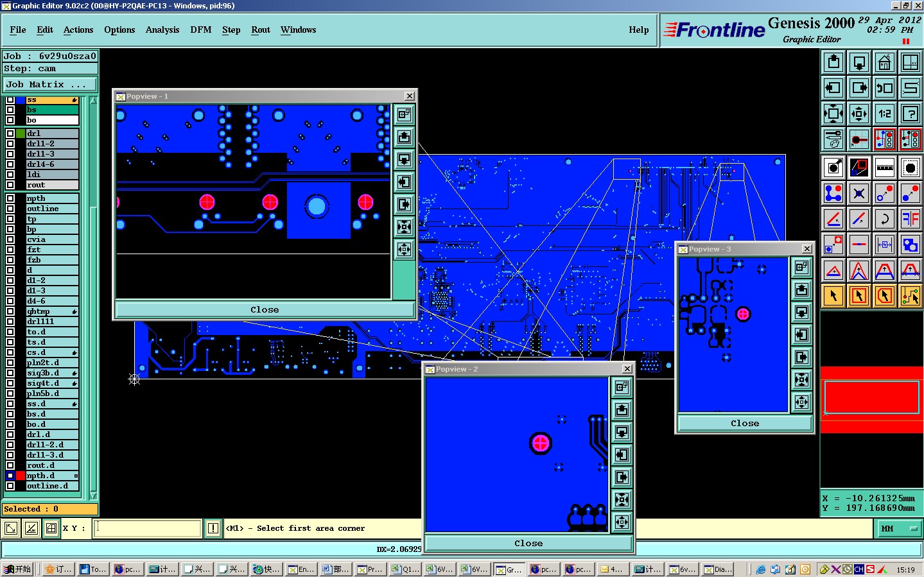The image size is (924, 577).
Task: Click top zoom window icon in Popview - 3
Action: click(x=801, y=267)
